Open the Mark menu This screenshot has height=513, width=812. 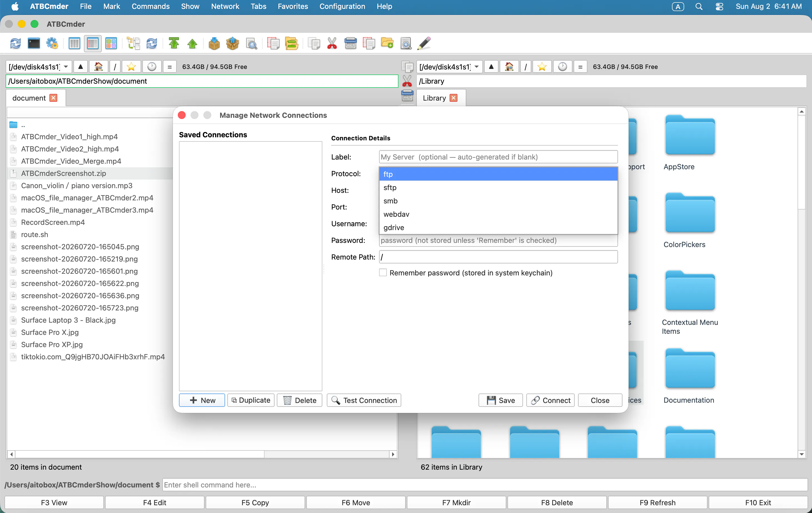click(111, 6)
